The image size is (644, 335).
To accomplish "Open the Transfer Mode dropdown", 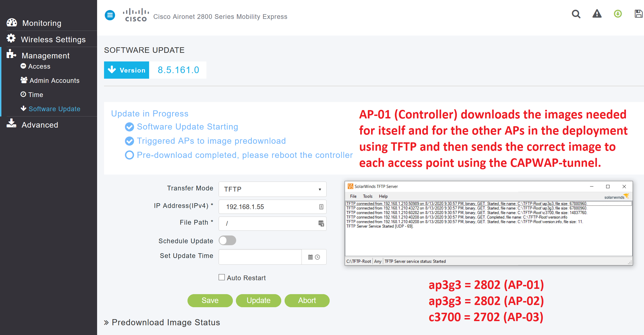I will tap(272, 189).
